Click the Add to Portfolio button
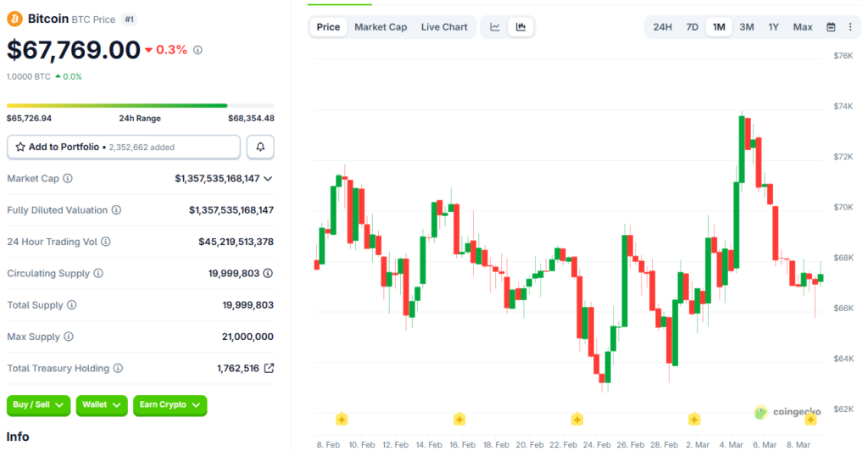This screenshot has width=868, height=451. coord(124,147)
